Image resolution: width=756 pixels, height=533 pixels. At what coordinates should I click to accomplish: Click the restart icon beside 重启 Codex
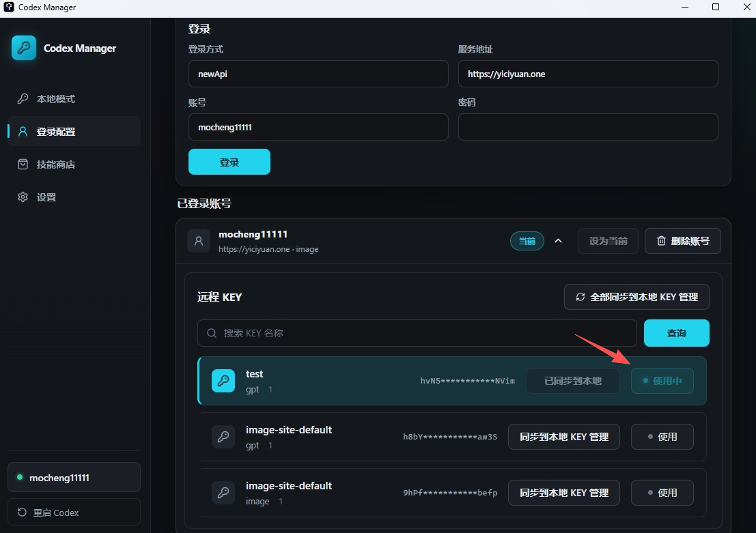point(22,513)
